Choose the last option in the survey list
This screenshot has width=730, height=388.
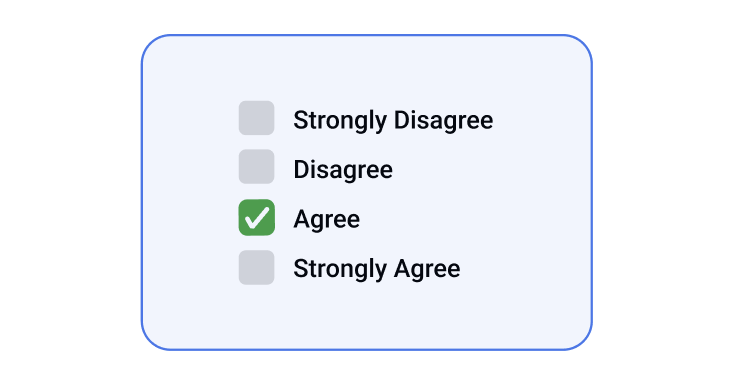tap(257, 267)
